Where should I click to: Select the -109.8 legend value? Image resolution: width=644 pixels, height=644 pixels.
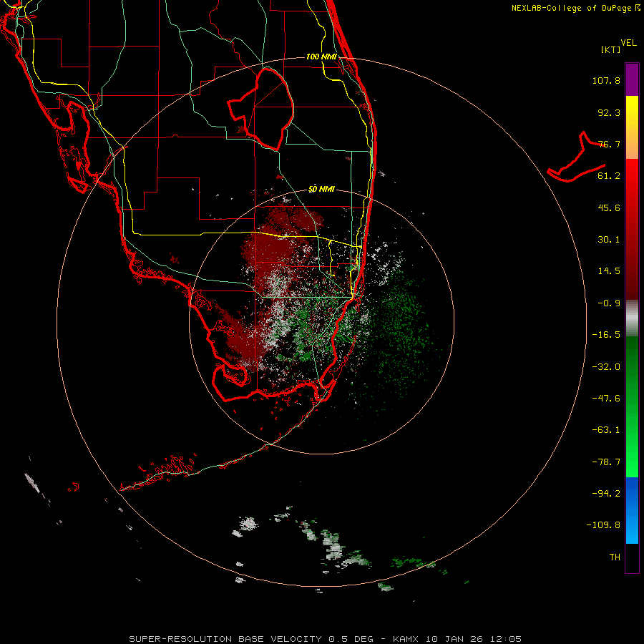[603, 525]
